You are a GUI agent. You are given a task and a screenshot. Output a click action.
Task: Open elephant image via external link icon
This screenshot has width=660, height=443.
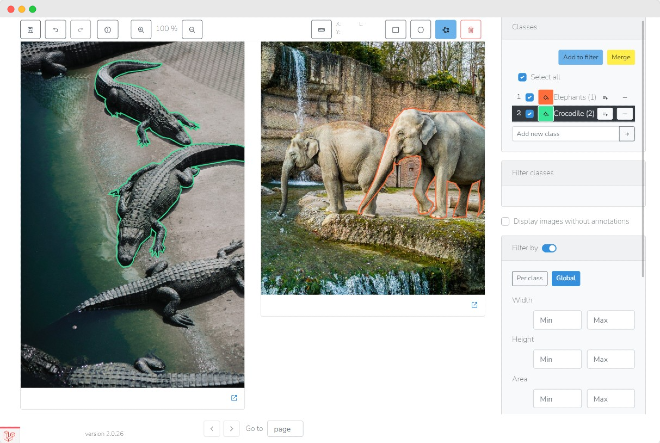point(474,305)
